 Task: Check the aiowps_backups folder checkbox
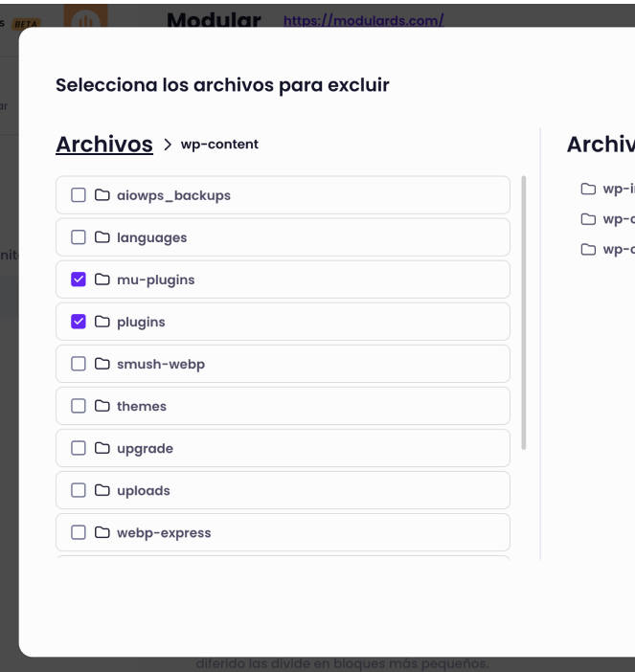click(x=79, y=195)
